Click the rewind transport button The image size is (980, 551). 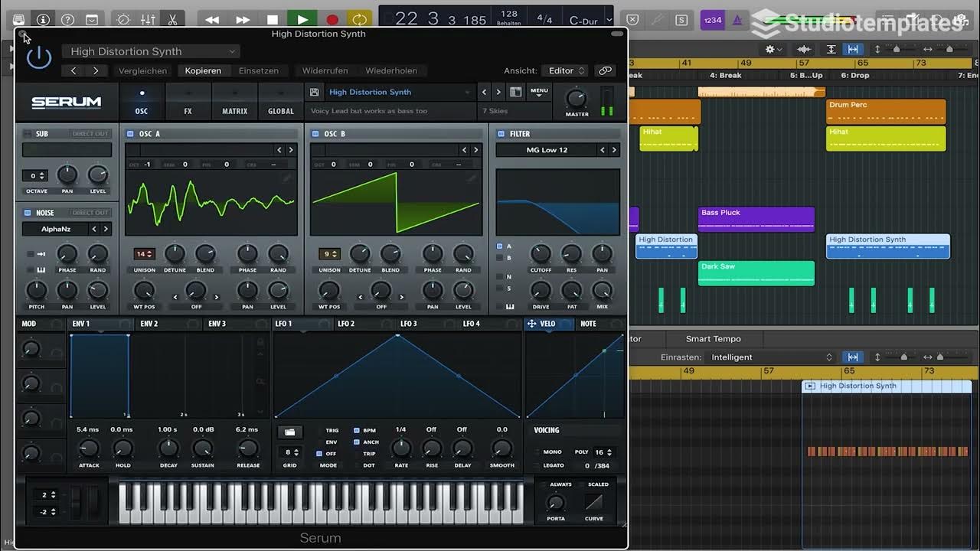coord(212,19)
